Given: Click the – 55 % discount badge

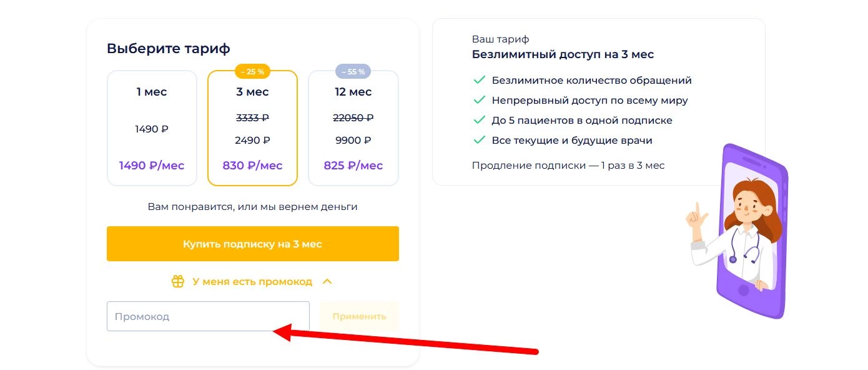Looking at the screenshot, I should coord(353,71).
